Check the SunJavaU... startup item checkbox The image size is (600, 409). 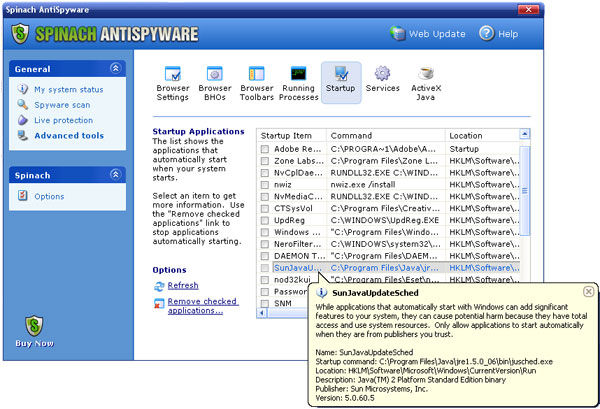tap(264, 268)
